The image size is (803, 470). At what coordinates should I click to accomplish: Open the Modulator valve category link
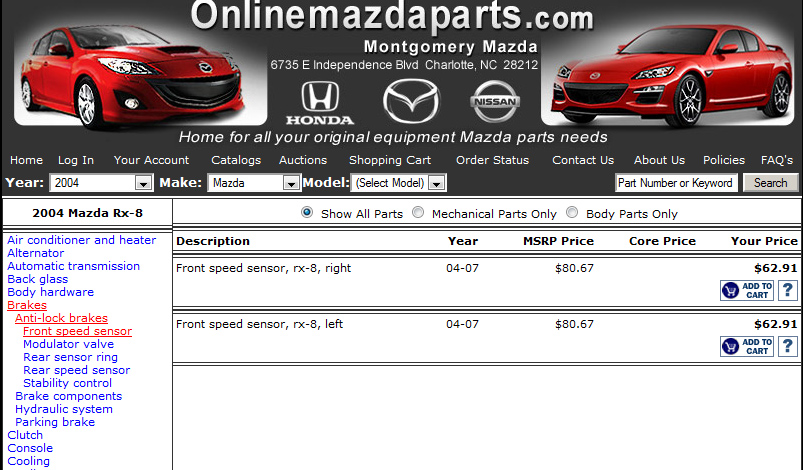[68, 344]
